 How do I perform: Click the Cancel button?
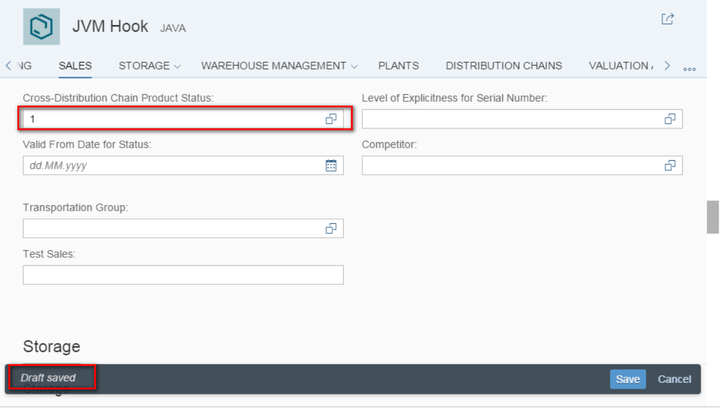click(674, 379)
